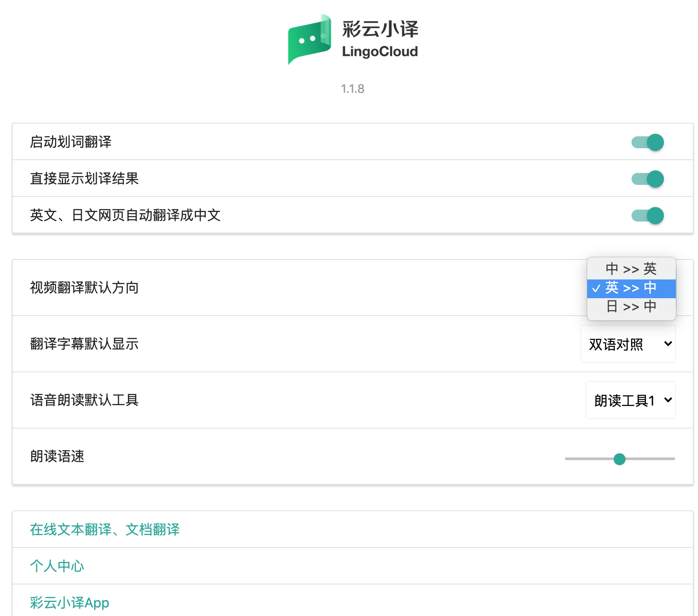
Task: Click the 语音朗读默认工具 label
Action: tap(84, 400)
